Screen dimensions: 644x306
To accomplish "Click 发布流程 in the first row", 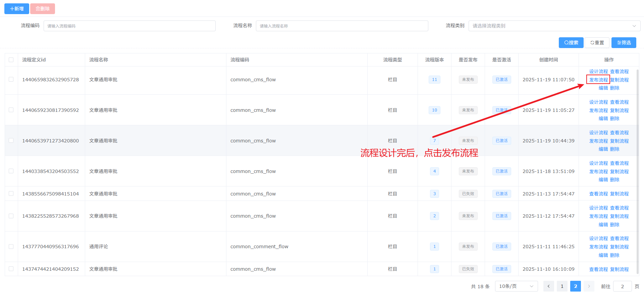I will click(x=598, y=80).
